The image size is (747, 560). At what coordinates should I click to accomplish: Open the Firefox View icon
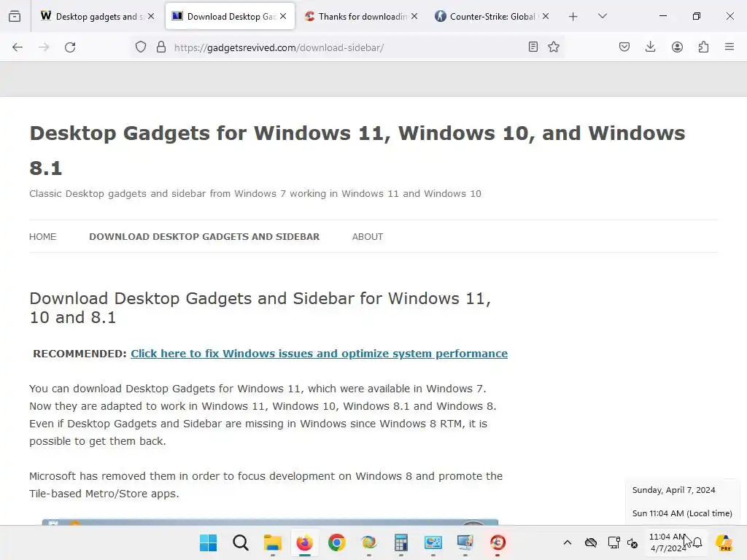(x=15, y=16)
